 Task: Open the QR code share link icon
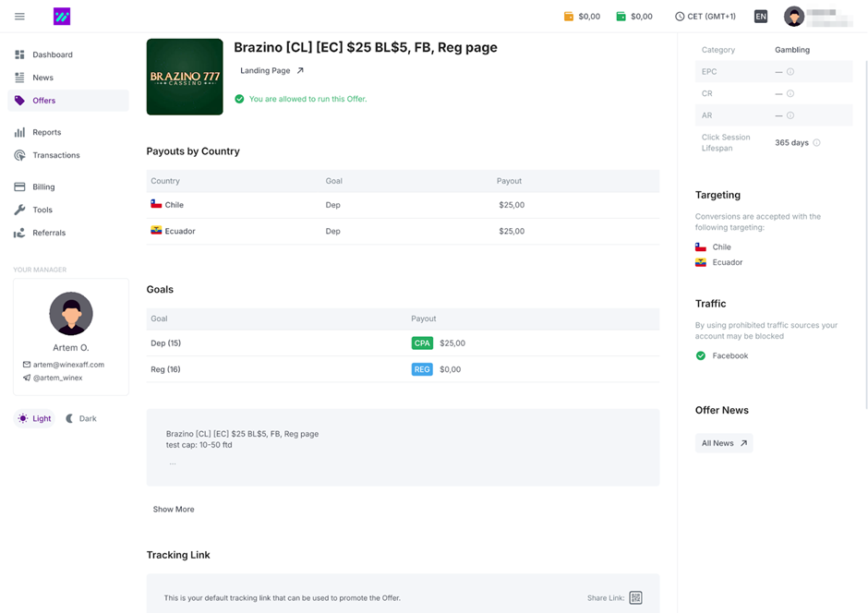point(635,598)
